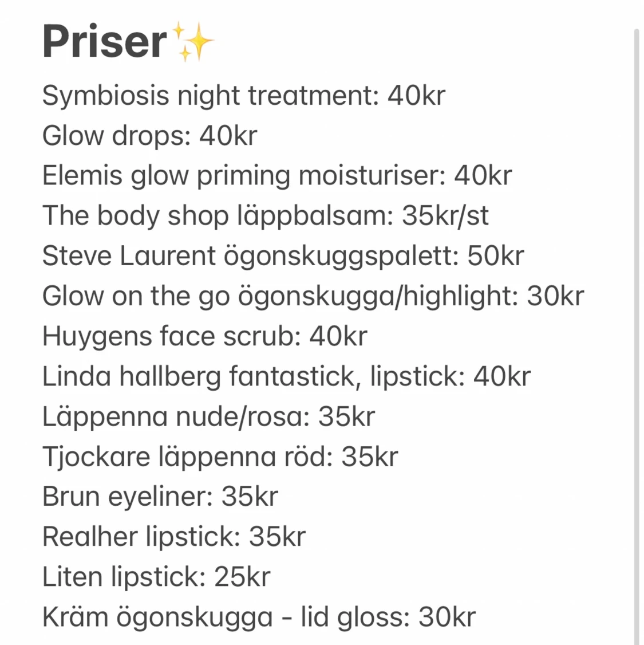Click the 35kr/st price text
644x645 pixels.
[x=445, y=215]
